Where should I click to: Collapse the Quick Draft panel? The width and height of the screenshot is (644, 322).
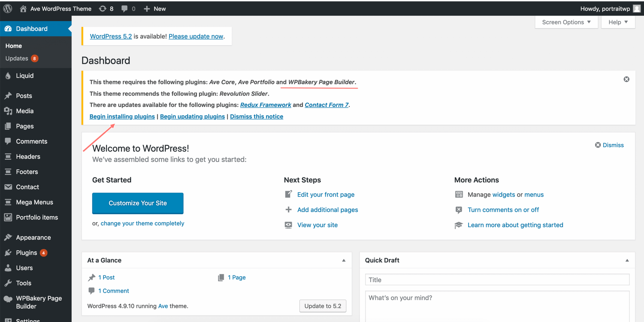click(627, 260)
